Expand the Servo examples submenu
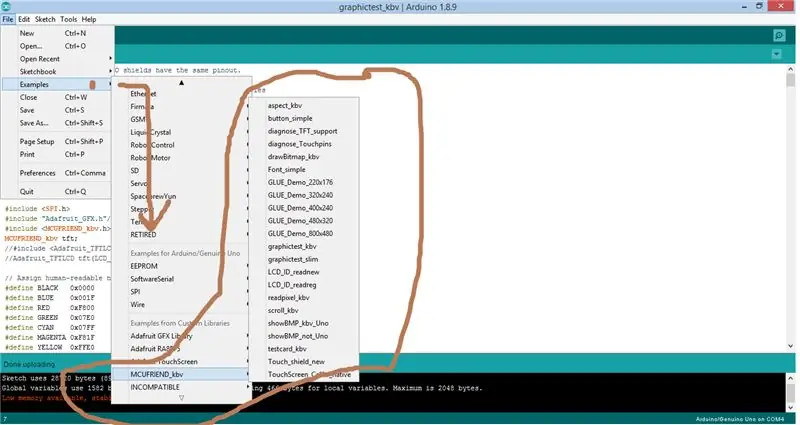This screenshot has width=800, height=425. point(182,183)
